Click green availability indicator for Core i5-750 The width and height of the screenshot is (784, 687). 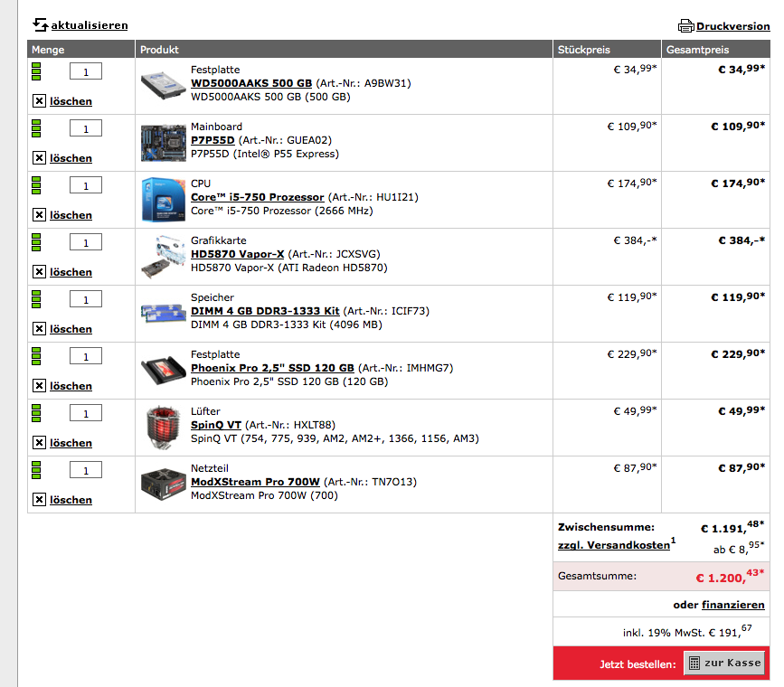[36, 185]
